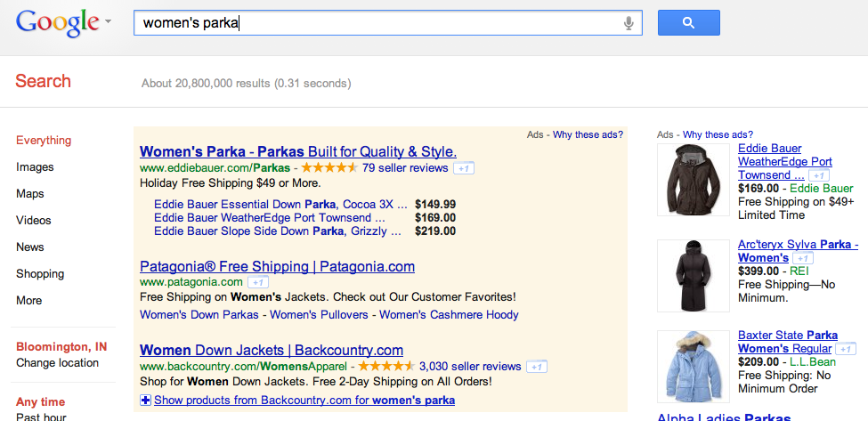Click the star rating on eddiebauer.com ad
868x421 pixels.
point(330,167)
